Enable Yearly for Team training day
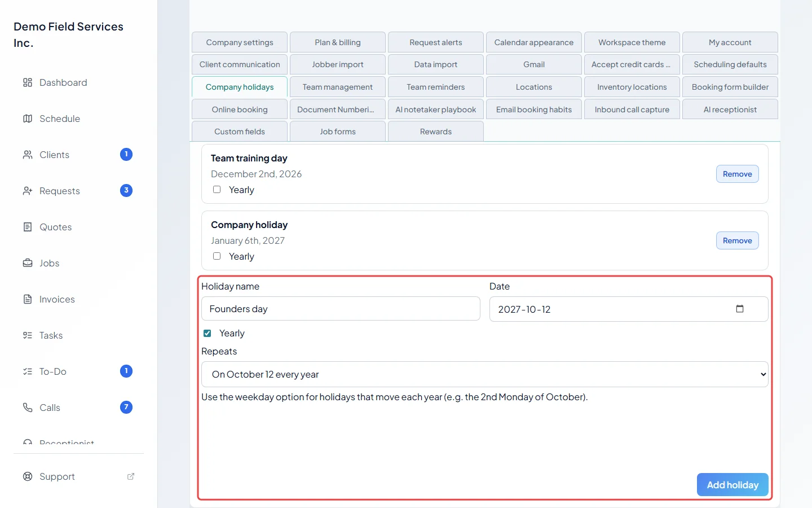812x508 pixels. pyautogui.click(x=217, y=190)
